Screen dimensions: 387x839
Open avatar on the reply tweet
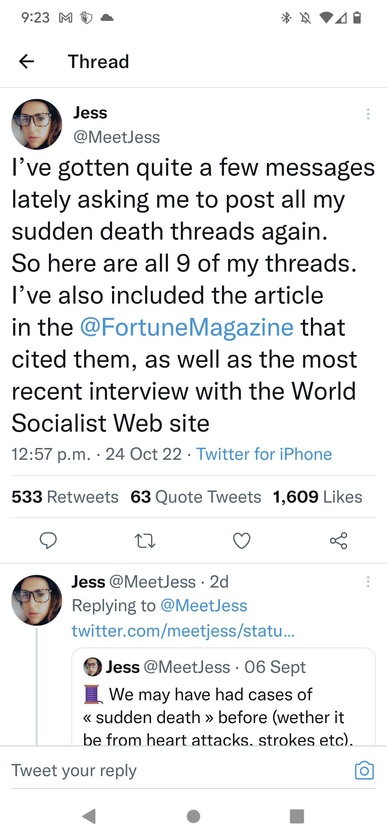pyautogui.click(x=36, y=600)
